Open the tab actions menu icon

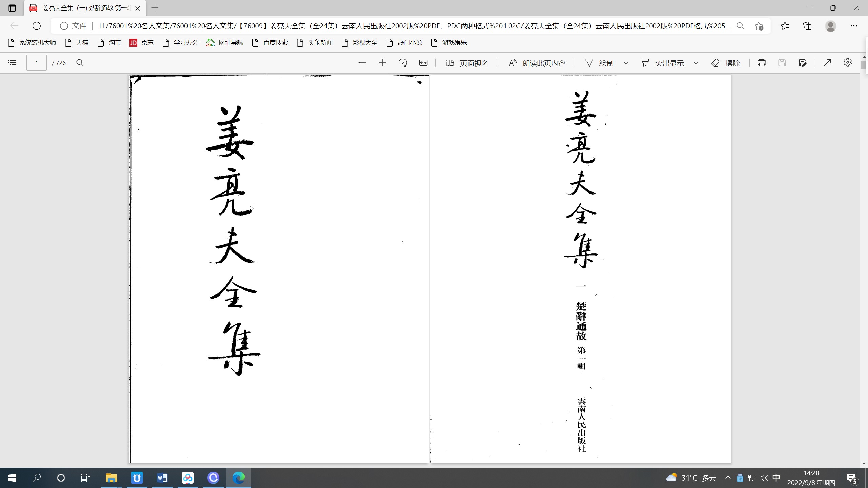pos(12,8)
